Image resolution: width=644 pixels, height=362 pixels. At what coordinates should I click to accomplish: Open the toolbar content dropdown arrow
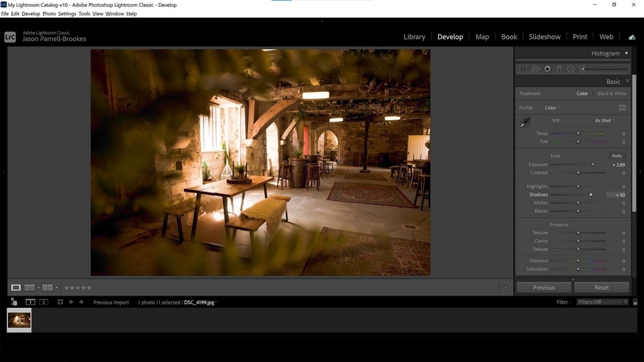(506, 287)
